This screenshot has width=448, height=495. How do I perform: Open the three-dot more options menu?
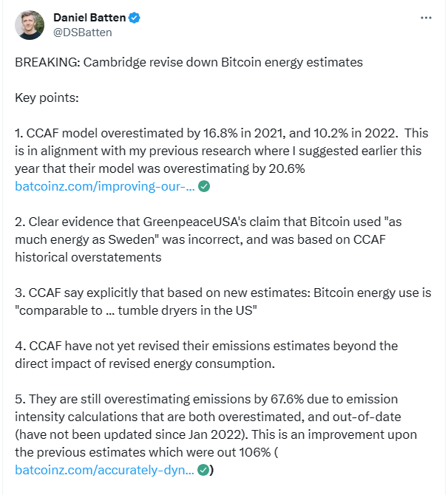(x=426, y=18)
